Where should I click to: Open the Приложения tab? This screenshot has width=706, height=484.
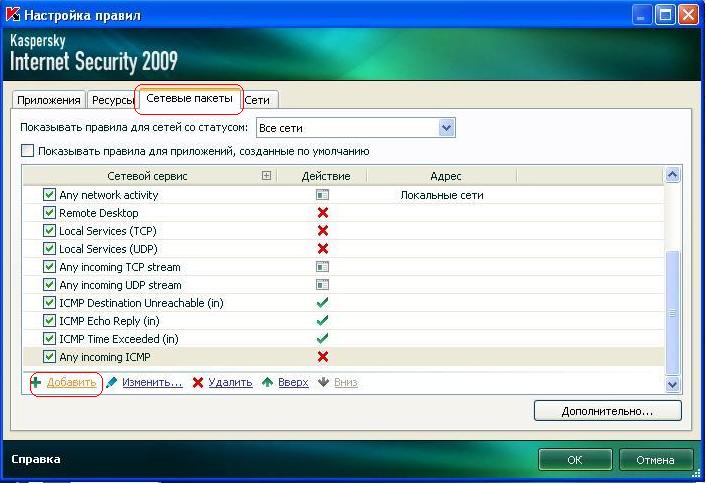[49, 100]
